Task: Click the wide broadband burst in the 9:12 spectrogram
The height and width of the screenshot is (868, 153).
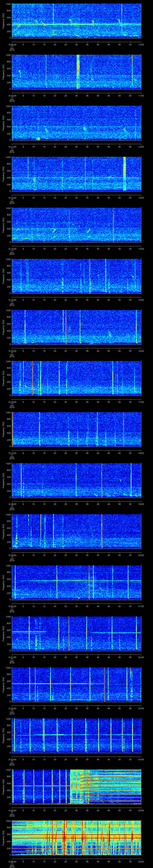Action: coord(124,174)
